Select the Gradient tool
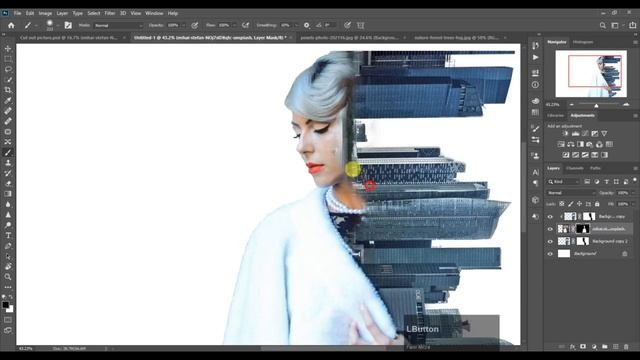Viewport: 640px width, 360px height. [x=8, y=194]
